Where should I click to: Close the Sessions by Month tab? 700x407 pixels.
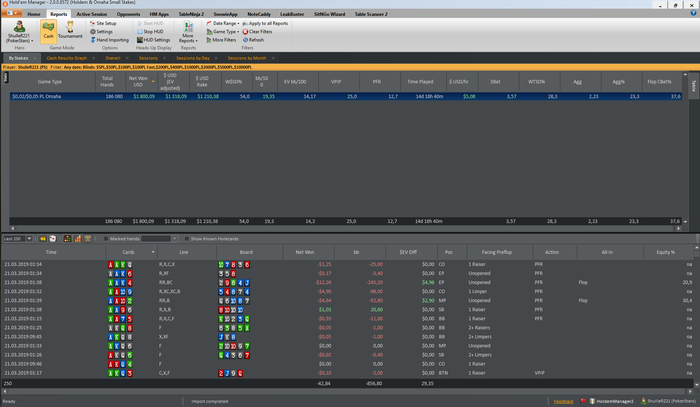[273, 58]
